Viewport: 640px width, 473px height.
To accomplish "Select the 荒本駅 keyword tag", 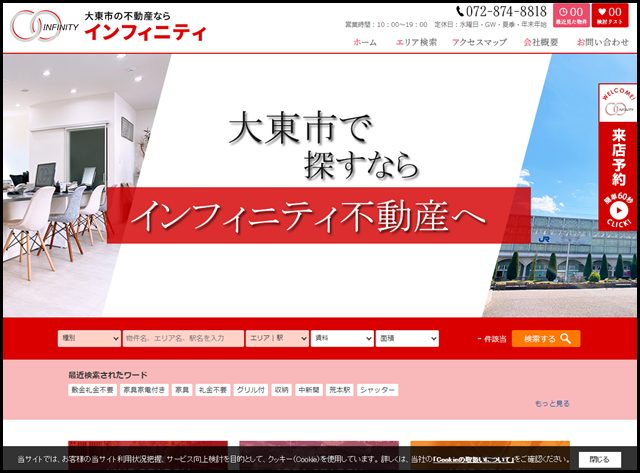I will [340, 390].
